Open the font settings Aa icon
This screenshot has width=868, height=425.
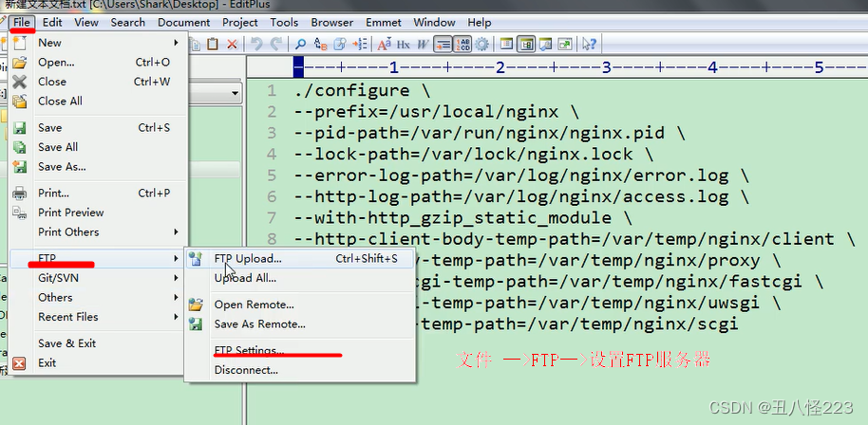[x=385, y=45]
